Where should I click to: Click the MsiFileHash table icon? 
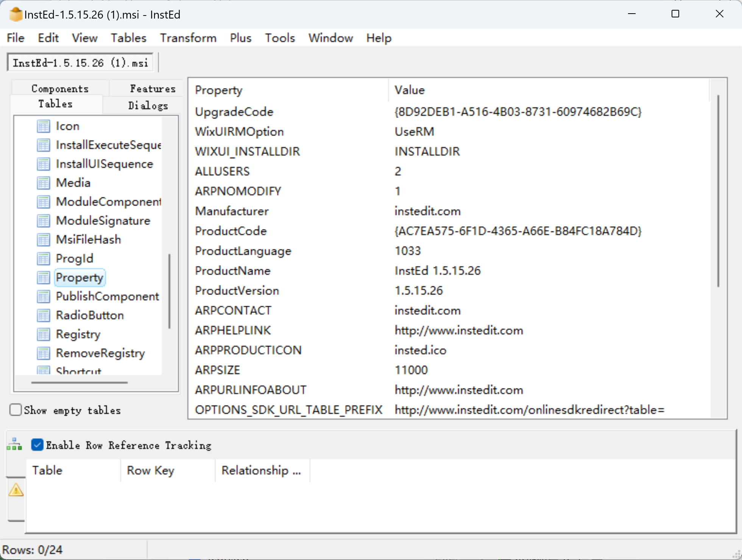coord(44,240)
